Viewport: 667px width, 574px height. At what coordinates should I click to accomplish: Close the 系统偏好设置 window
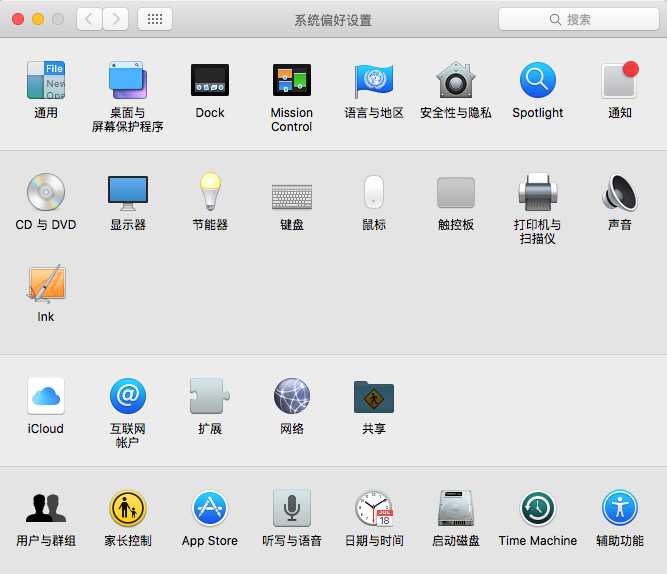pyautogui.click(x=18, y=19)
